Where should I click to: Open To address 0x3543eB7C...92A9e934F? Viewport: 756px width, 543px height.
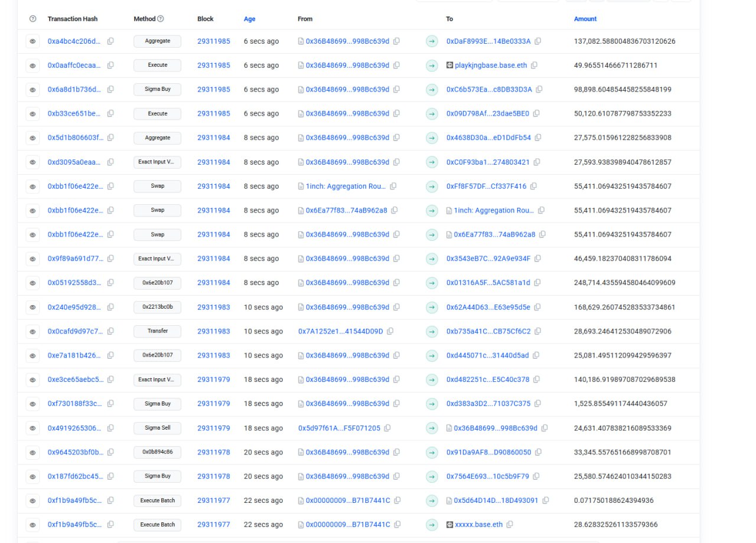click(488, 259)
